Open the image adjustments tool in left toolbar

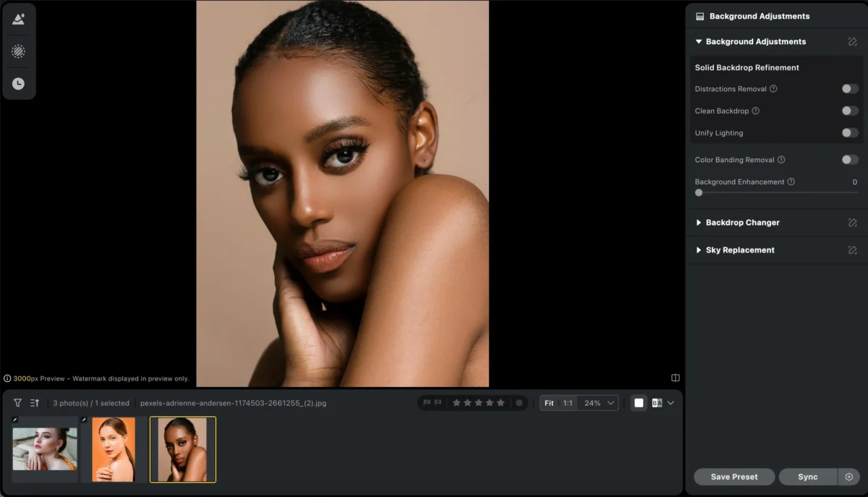click(18, 20)
